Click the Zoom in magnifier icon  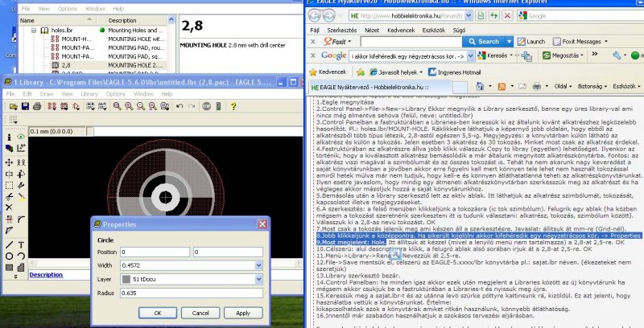129,107
